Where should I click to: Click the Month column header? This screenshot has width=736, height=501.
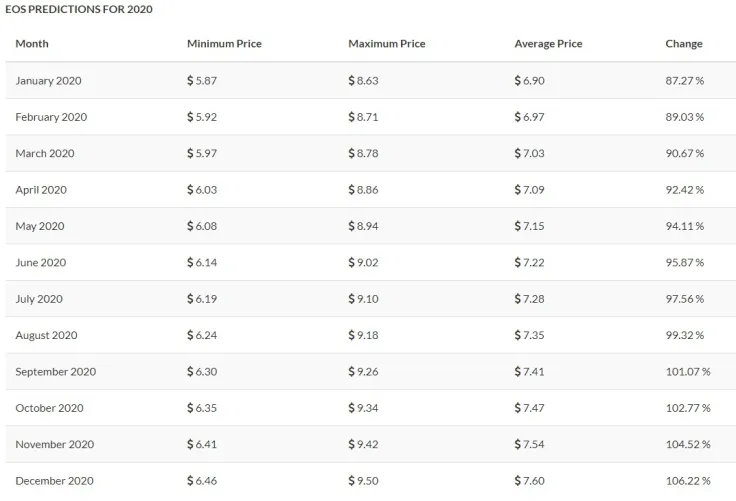32,44
